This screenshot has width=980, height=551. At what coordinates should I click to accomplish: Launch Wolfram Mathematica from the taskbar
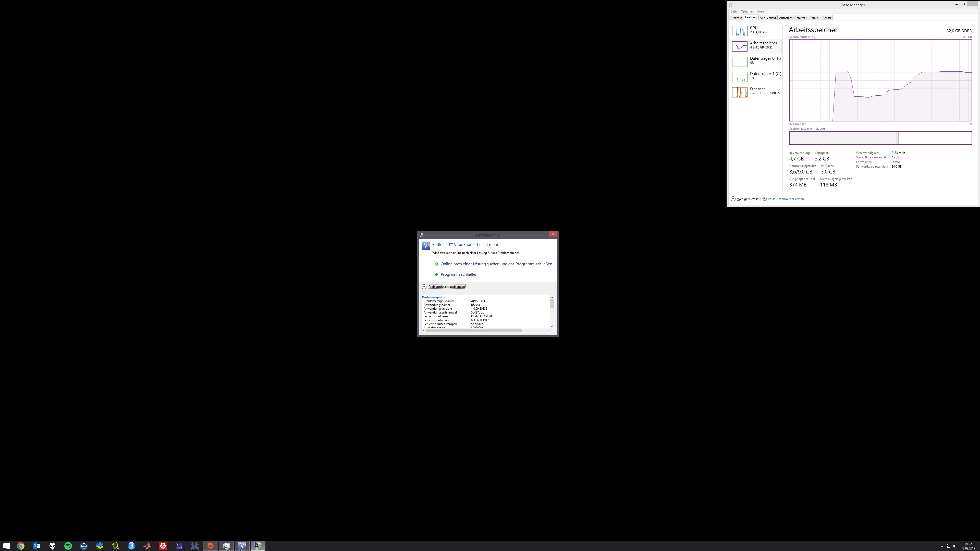(163, 546)
